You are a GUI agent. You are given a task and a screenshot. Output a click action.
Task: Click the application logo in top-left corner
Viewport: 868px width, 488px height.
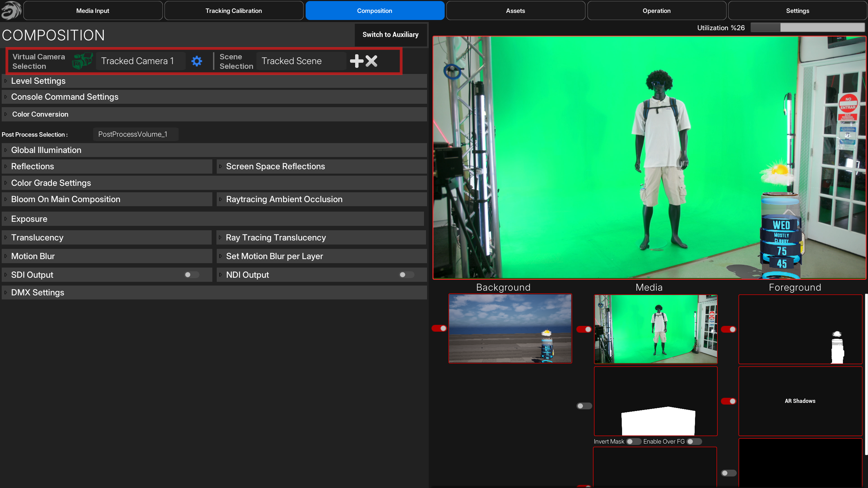pos(11,10)
